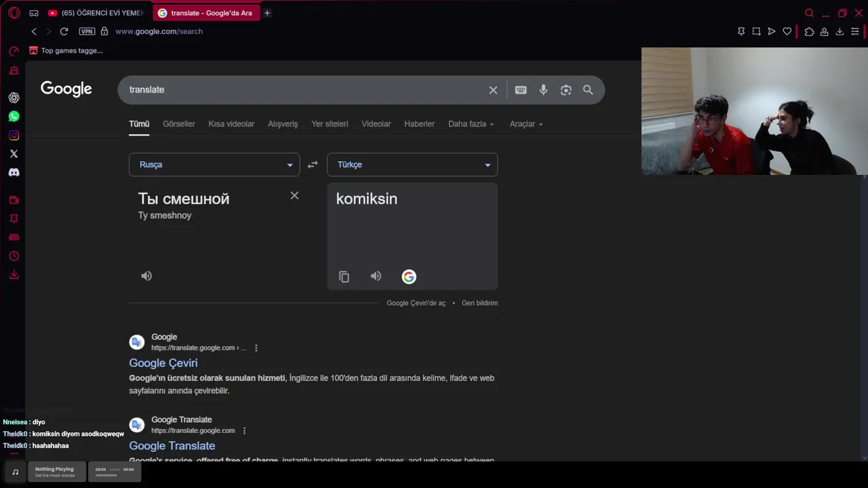The height and width of the screenshot is (488, 868).
Task: Open profile account icon
Action: point(824,31)
